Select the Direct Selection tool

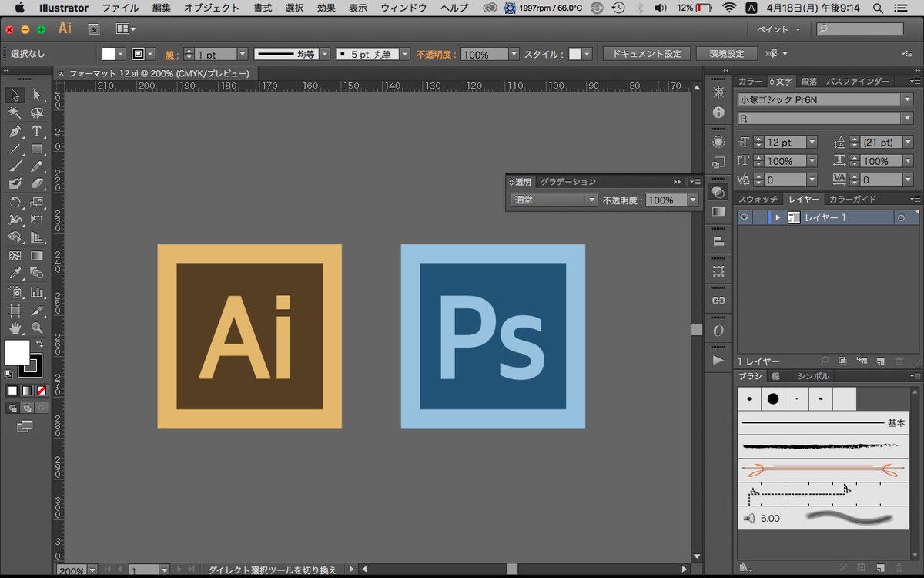tap(37, 96)
